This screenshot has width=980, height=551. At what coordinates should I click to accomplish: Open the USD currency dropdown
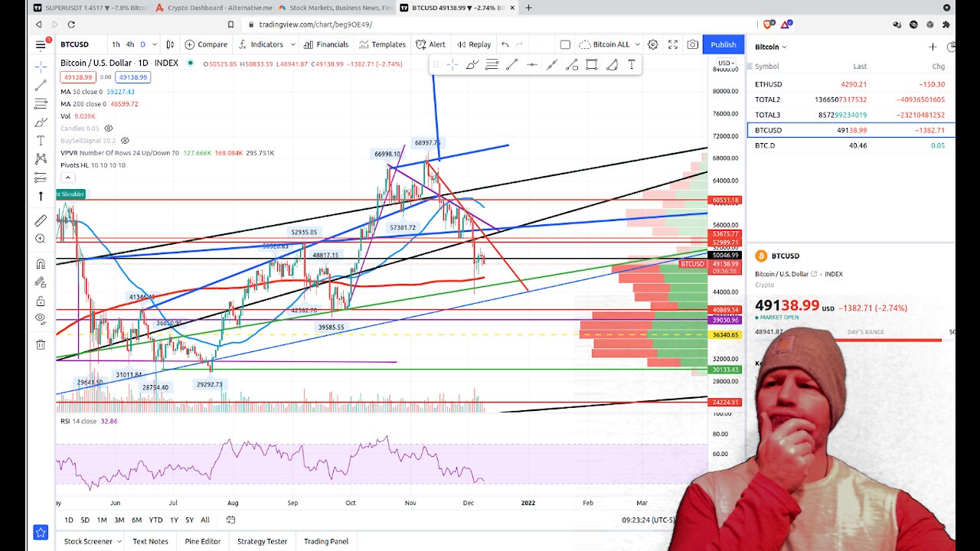(725, 63)
